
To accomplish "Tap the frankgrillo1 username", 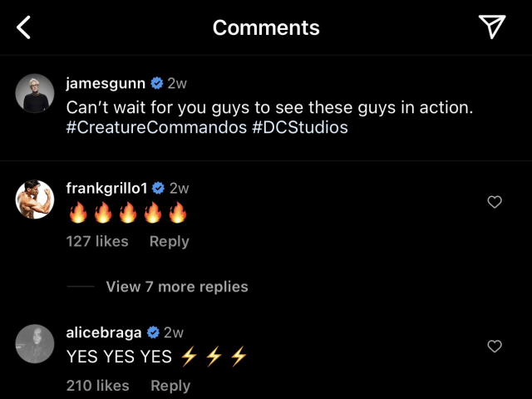I will point(106,189).
